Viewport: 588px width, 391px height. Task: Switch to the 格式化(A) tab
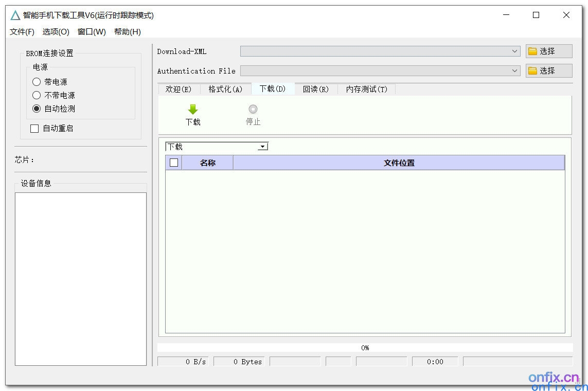[224, 88]
